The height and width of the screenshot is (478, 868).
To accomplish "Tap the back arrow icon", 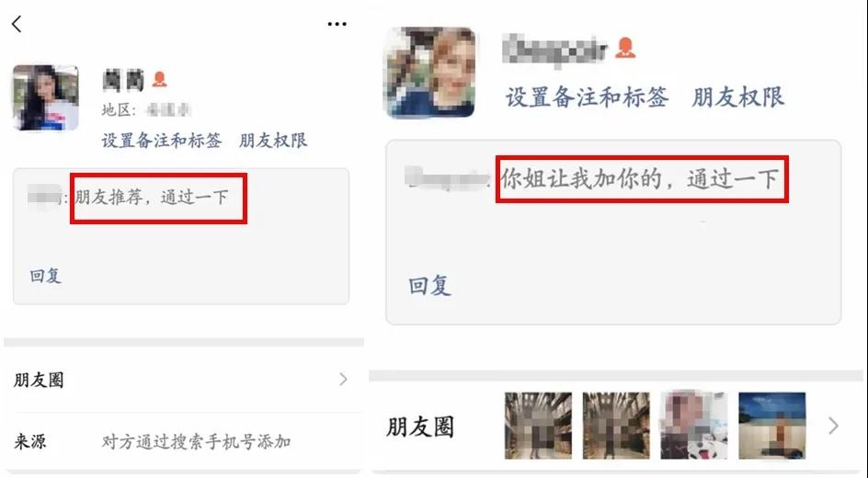I will pos(17,24).
